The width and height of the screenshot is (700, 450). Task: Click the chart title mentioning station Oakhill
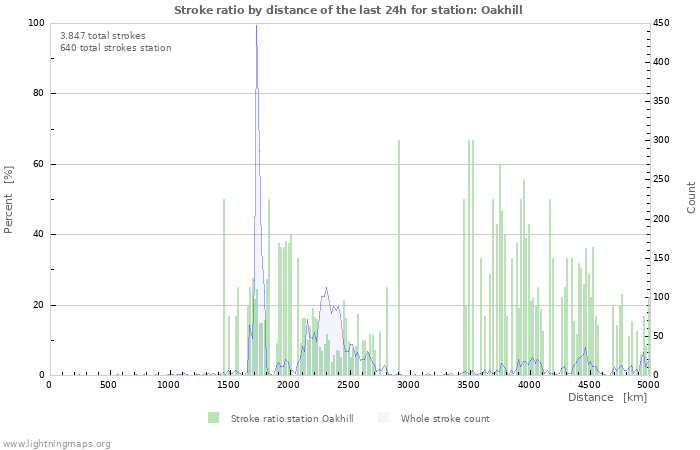pos(348,10)
